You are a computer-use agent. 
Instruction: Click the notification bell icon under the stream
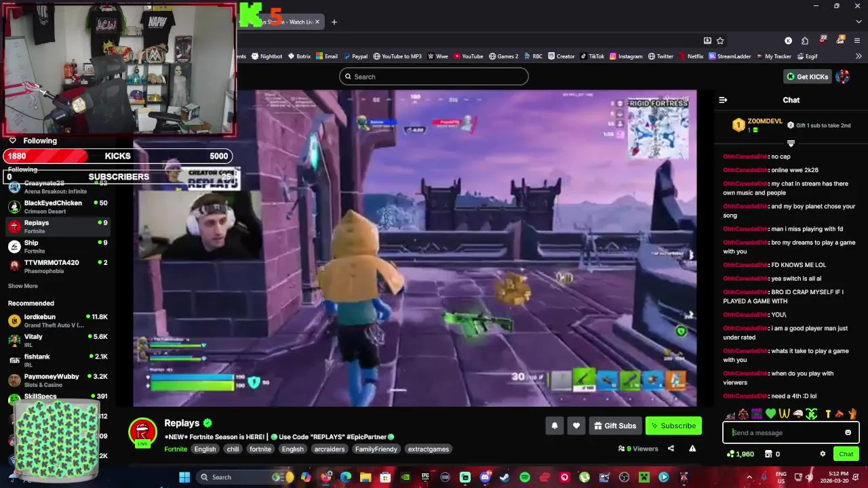554,426
